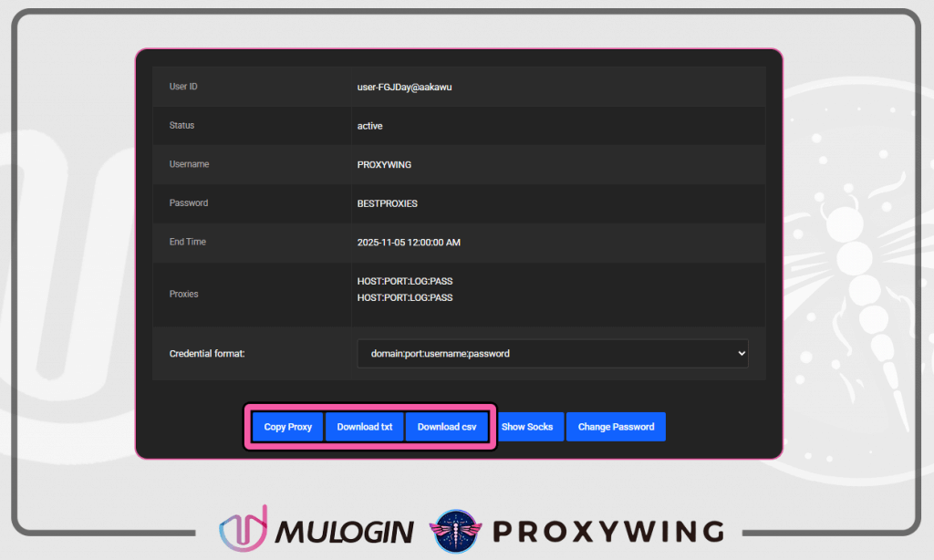Screen dimensions: 934x560
Task: Click the MULOGIN brand text
Action: 344,532
